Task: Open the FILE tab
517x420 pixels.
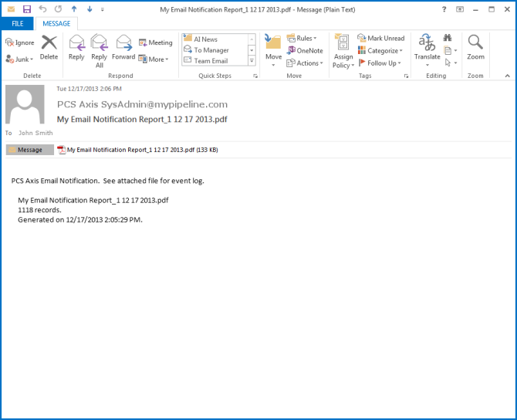Action: 18,23
